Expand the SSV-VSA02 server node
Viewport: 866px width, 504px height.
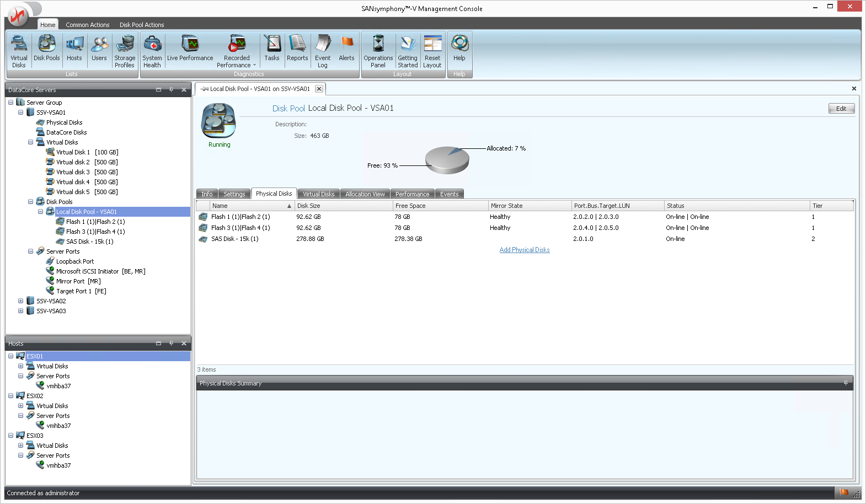(20, 301)
